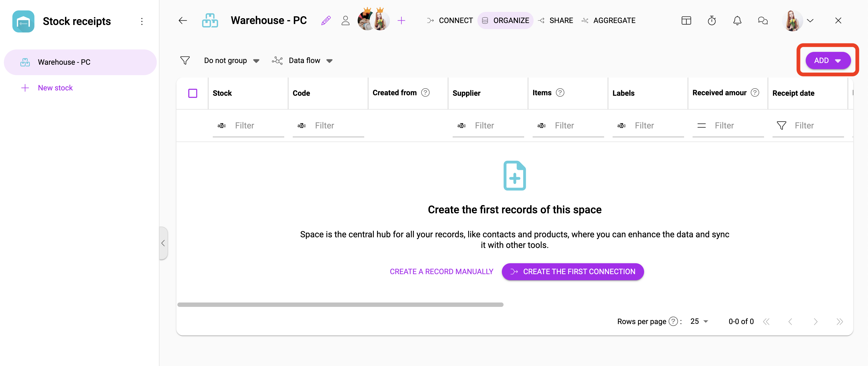The height and width of the screenshot is (366, 868).
Task: Expand the ADD button dropdown
Action: (839, 61)
